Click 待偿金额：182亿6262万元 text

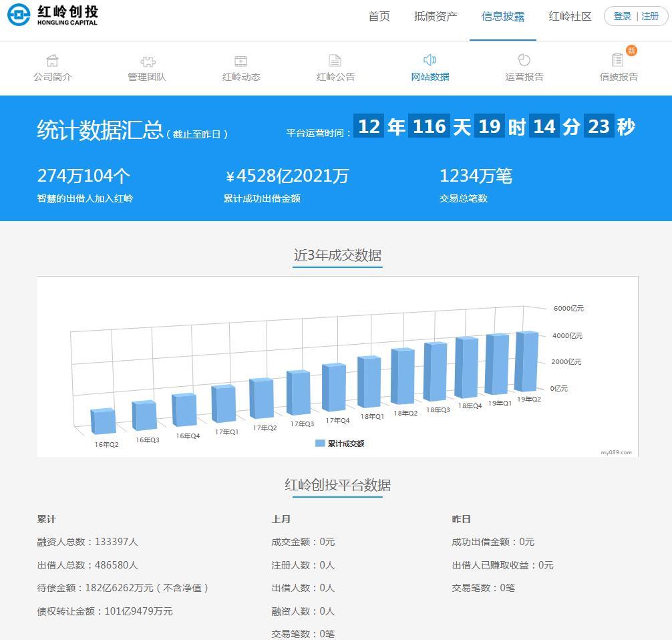95,588
